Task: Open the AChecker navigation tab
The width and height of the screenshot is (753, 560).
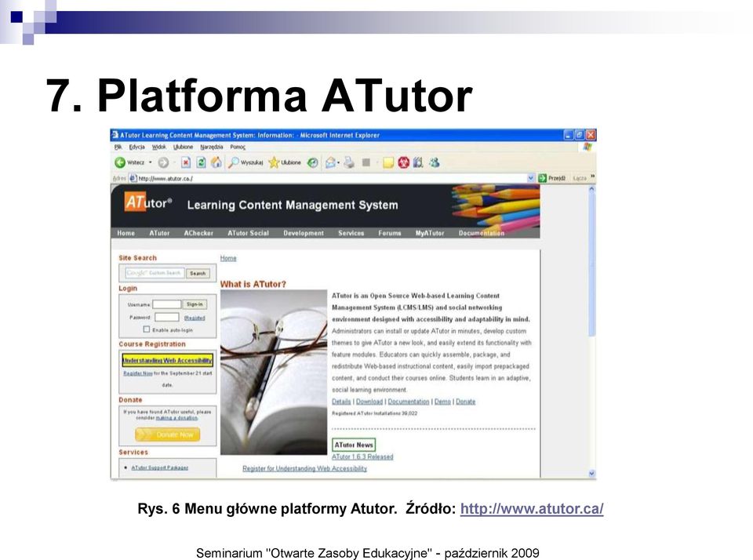Action: tap(198, 233)
